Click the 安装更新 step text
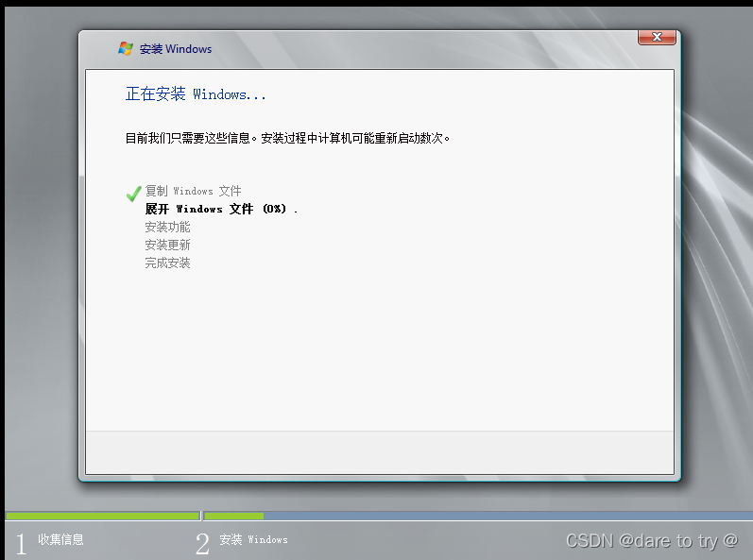 coord(167,246)
